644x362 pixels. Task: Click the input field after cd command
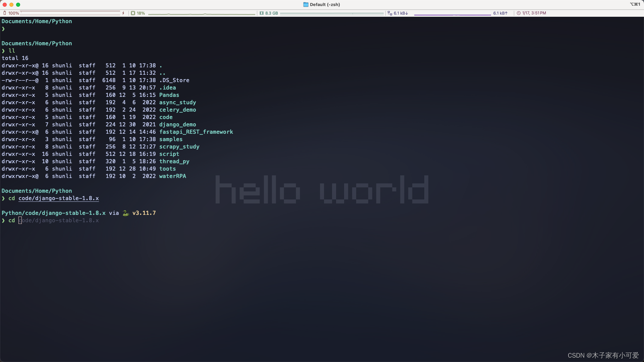[x=20, y=220]
